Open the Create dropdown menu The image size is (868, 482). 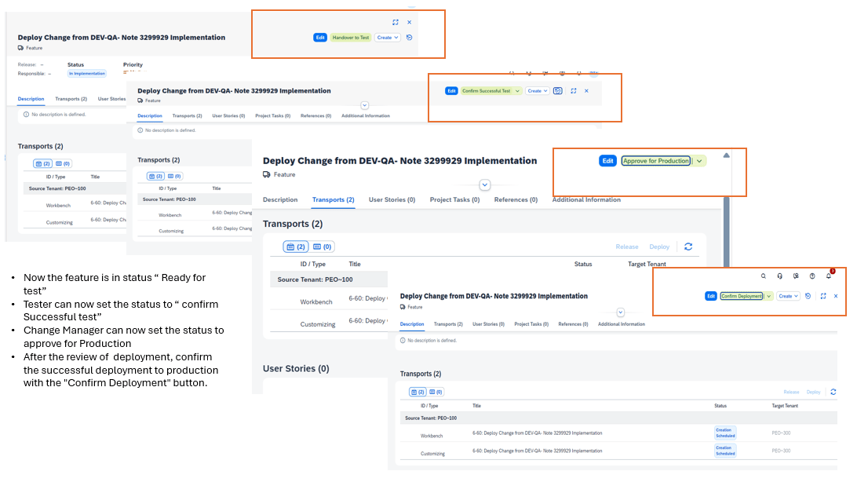tap(788, 296)
